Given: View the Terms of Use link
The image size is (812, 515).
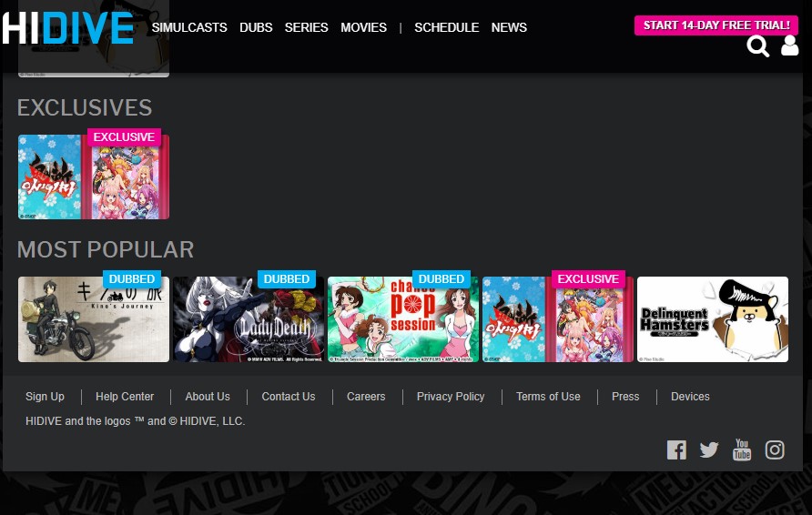Looking at the screenshot, I should [x=548, y=397].
